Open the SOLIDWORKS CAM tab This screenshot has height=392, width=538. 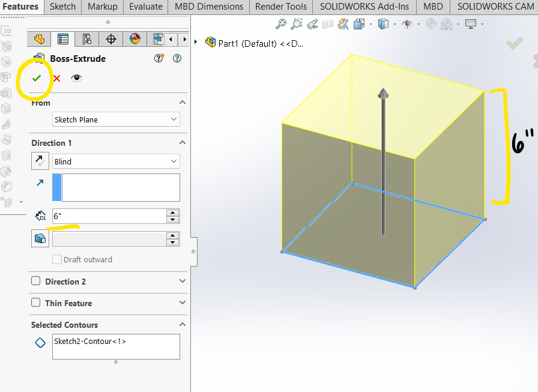point(495,7)
